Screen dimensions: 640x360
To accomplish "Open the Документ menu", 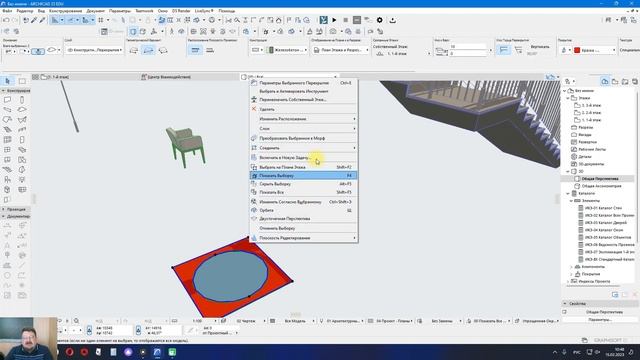I will coord(96,11).
